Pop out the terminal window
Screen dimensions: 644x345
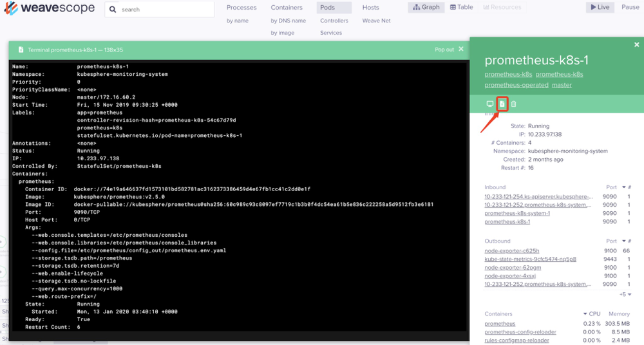[444, 50]
